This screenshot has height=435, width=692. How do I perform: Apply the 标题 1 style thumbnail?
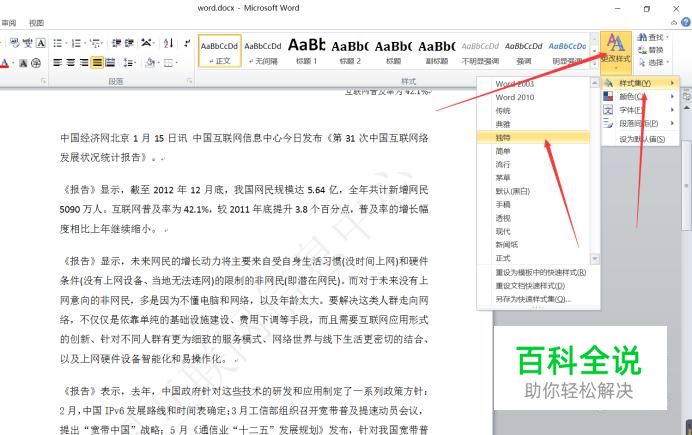coord(306,51)
